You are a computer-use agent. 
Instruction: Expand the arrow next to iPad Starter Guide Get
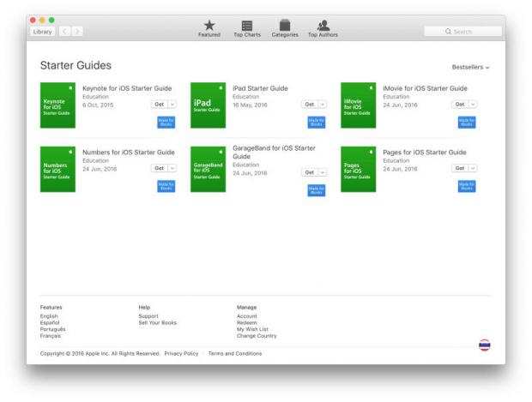click(x=323, y=105)
